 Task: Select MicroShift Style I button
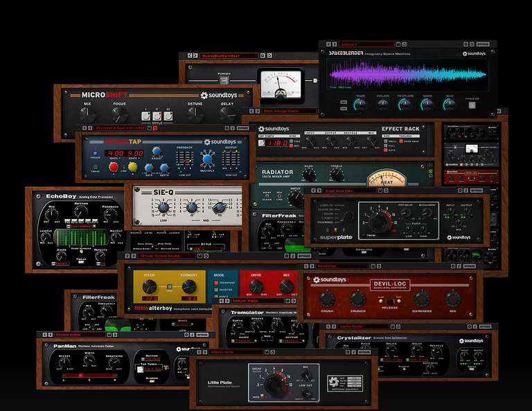point(145,116)
